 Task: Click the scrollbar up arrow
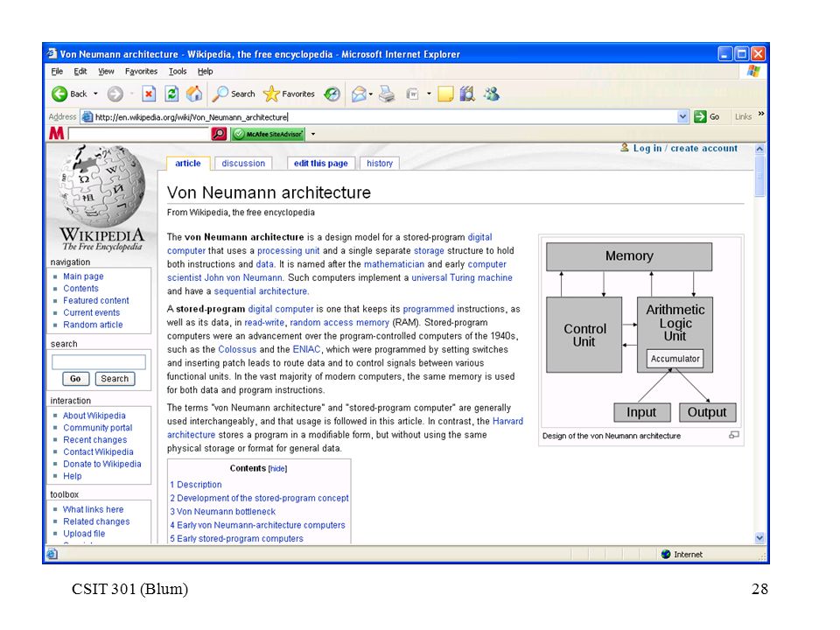[759, 149]
